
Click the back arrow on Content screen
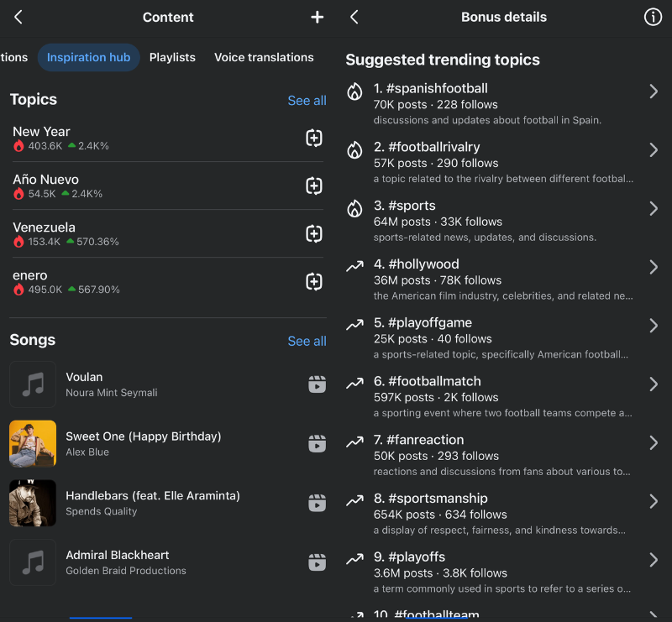(x=18, y=17)
